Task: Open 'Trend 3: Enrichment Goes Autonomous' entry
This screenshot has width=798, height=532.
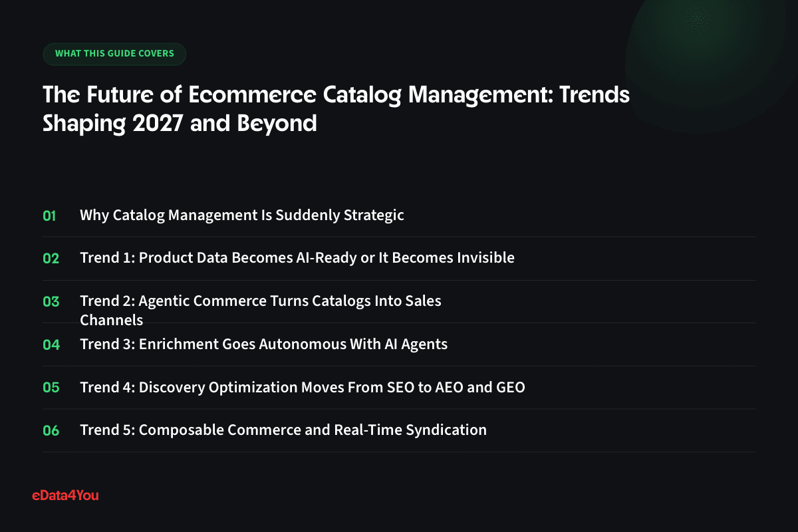Action: coord(264,344)
